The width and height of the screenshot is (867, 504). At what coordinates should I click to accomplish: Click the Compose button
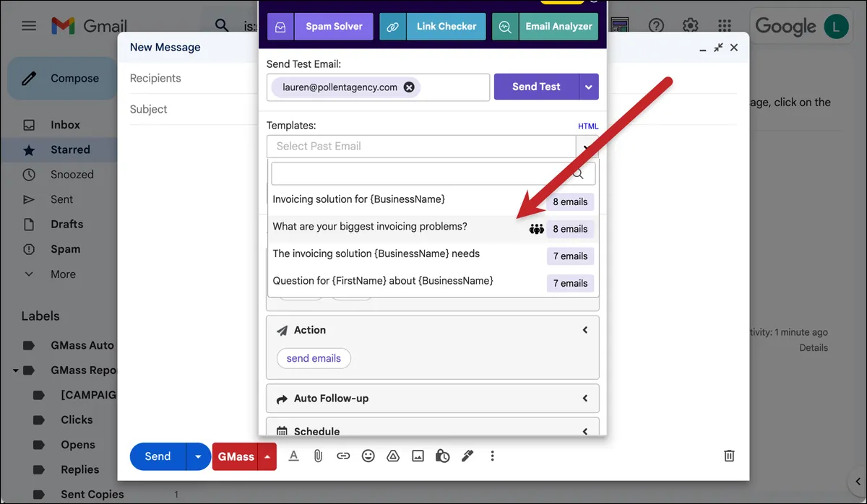(61, 79)
